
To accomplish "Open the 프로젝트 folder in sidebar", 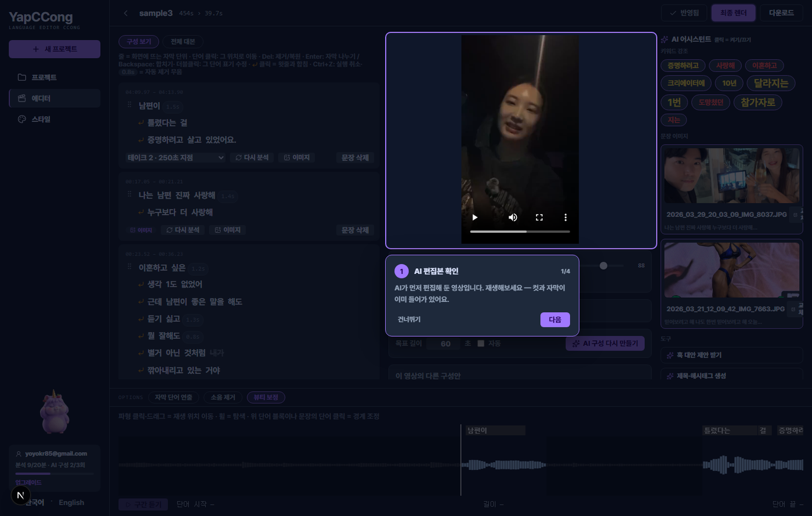I will (55, 77).
